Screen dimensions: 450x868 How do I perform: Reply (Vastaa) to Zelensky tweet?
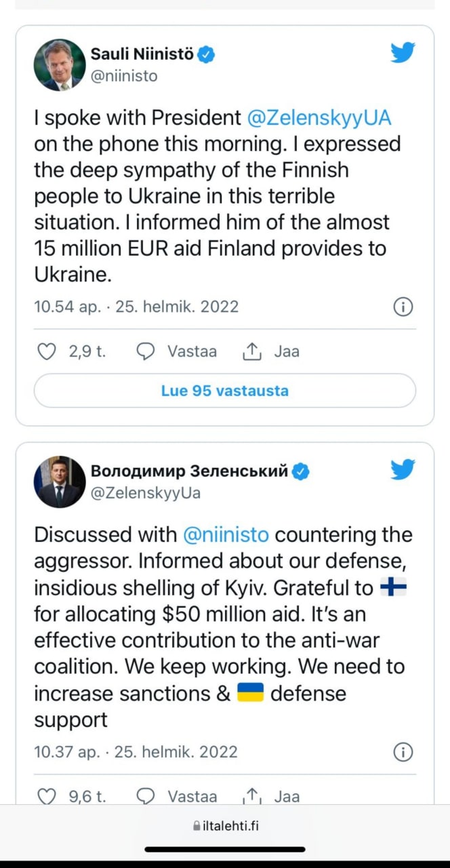click(178, 796)
